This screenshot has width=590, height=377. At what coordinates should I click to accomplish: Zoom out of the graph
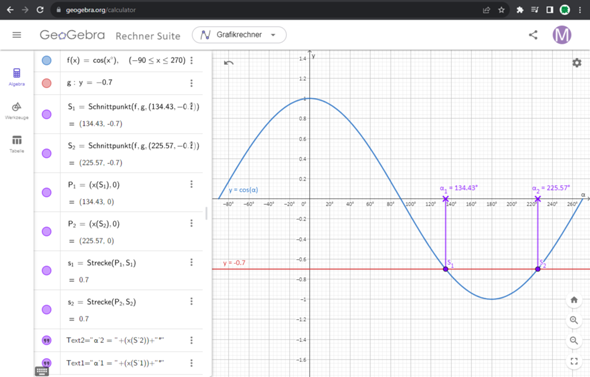(574, 341)
